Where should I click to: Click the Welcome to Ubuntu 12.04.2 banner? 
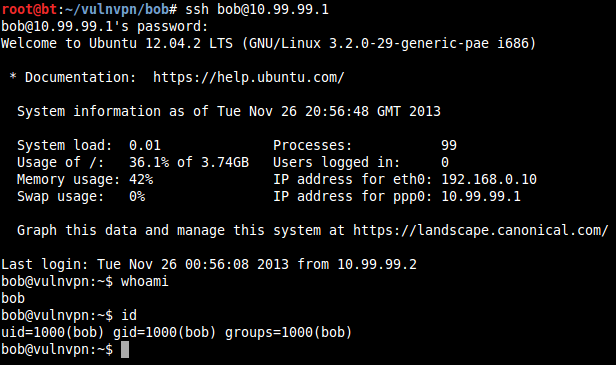(x=268, y=43)
